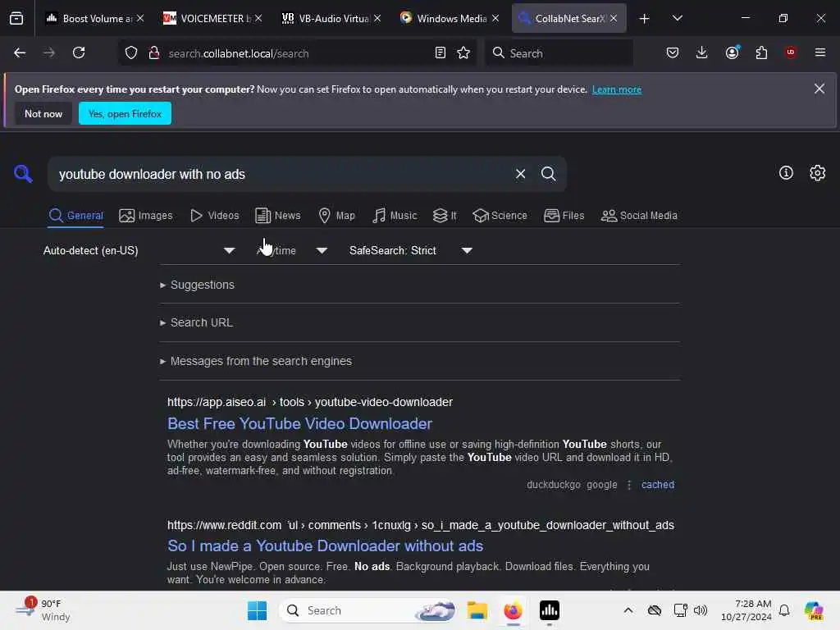This screenshot has width=840, height=630.
Task: Click the SearXNG magnifier logo
Action: (23, 174)
